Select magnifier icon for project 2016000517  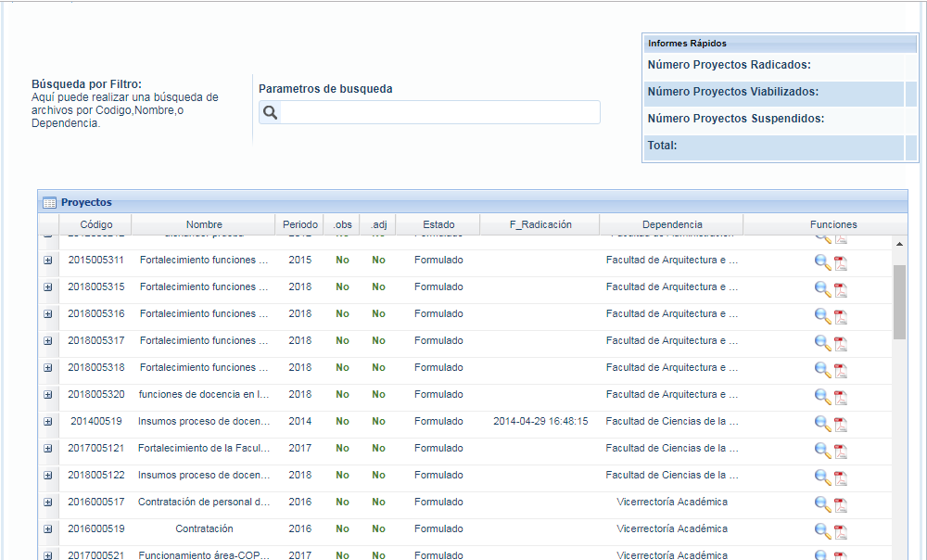[x=821, y=503]
